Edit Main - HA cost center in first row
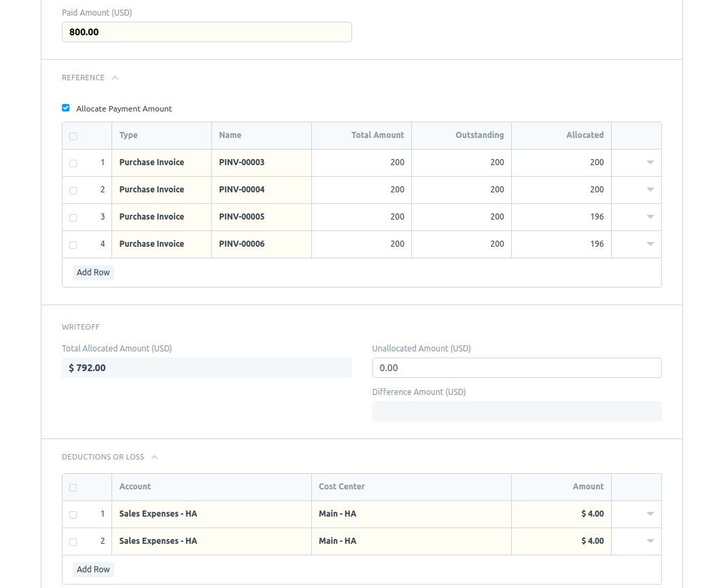Viewport: 715px width, 588px height. (411, 514)
